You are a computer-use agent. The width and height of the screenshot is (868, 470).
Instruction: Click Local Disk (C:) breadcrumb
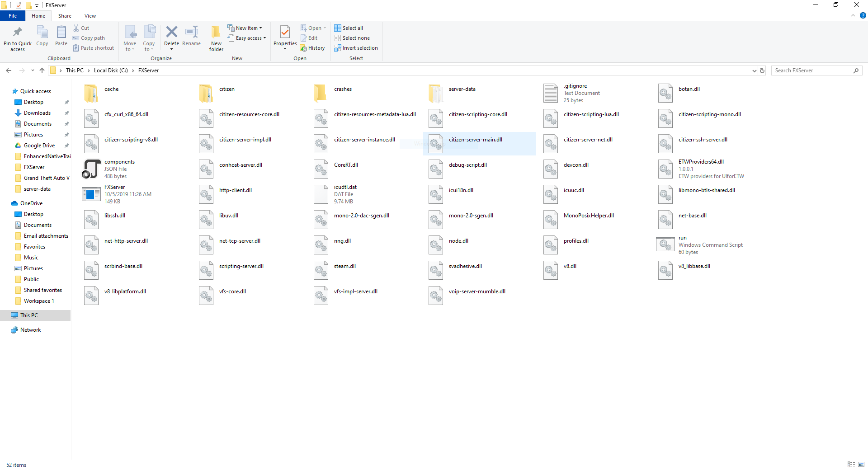click(111, 70)
